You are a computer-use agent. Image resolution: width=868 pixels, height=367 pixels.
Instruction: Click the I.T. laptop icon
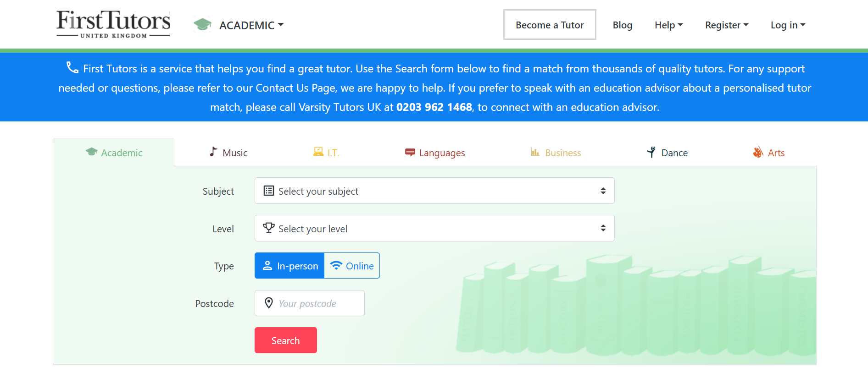[318, 152]
